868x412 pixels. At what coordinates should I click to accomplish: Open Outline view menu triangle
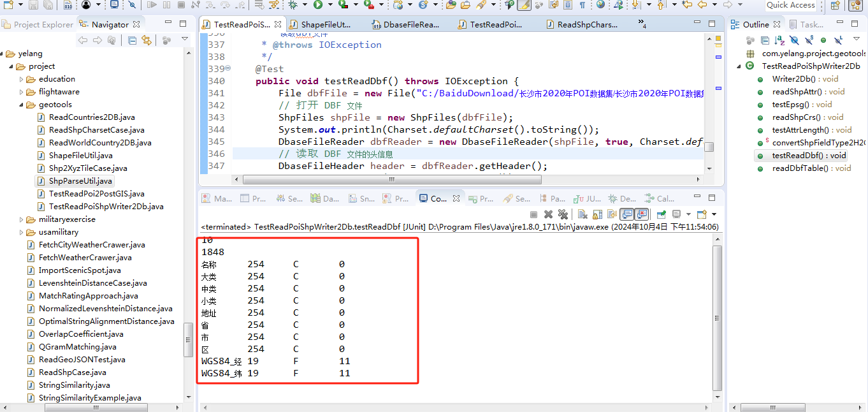click(x=857, y=39)
